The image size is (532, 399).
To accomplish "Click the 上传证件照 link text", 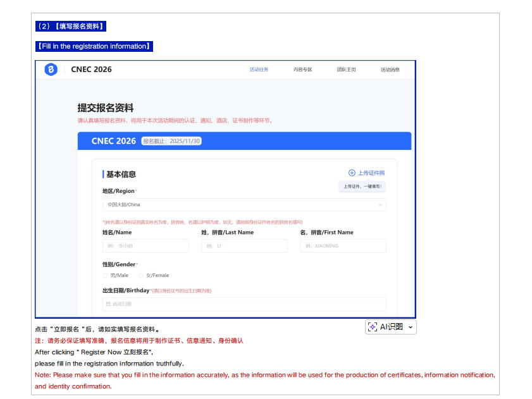I will tap(371, 173).
